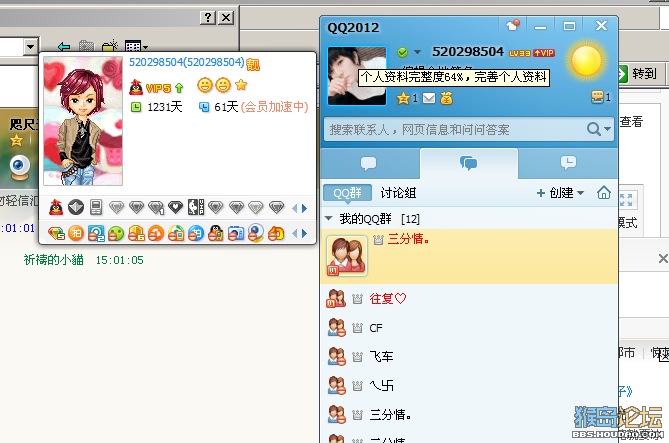
Task: Click the 祈祷的小貓 15:01:05 chat line
Action: pyautogui.click(x=84, y=260)
